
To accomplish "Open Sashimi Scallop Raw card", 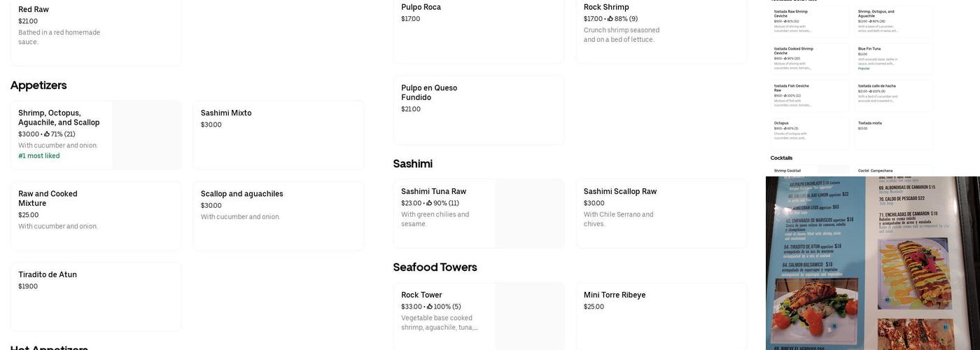I will (661, 213).
